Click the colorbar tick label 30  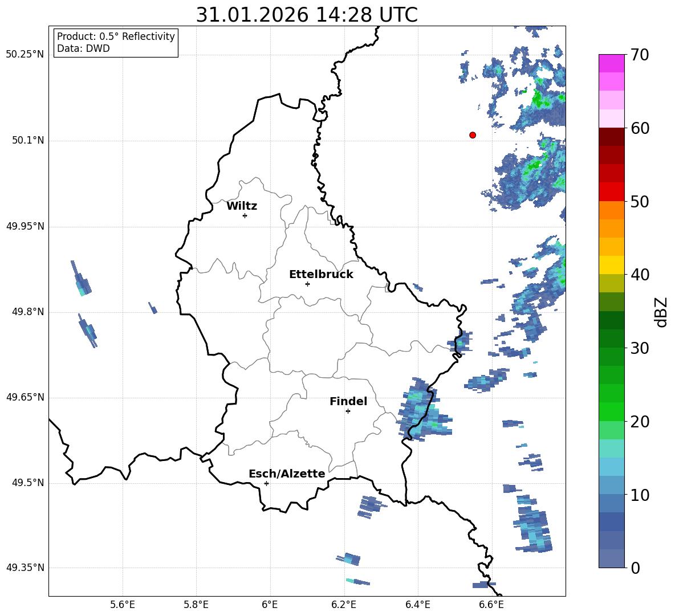click(x=640, y=348)
